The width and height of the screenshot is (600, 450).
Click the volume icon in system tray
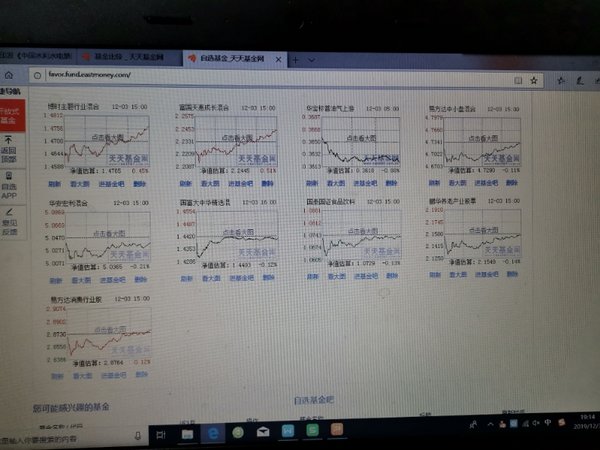pos(536,423)
